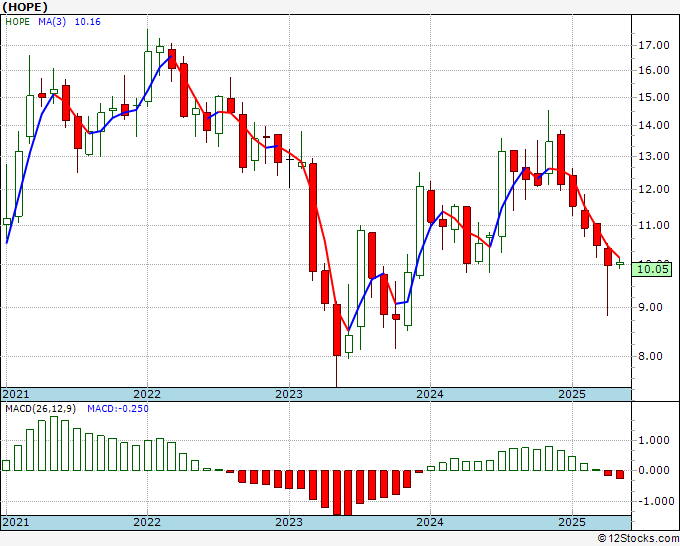Click the -1.000 MACD axis label
The height and width of the screenshot is (546, 680).
(654, 501)
